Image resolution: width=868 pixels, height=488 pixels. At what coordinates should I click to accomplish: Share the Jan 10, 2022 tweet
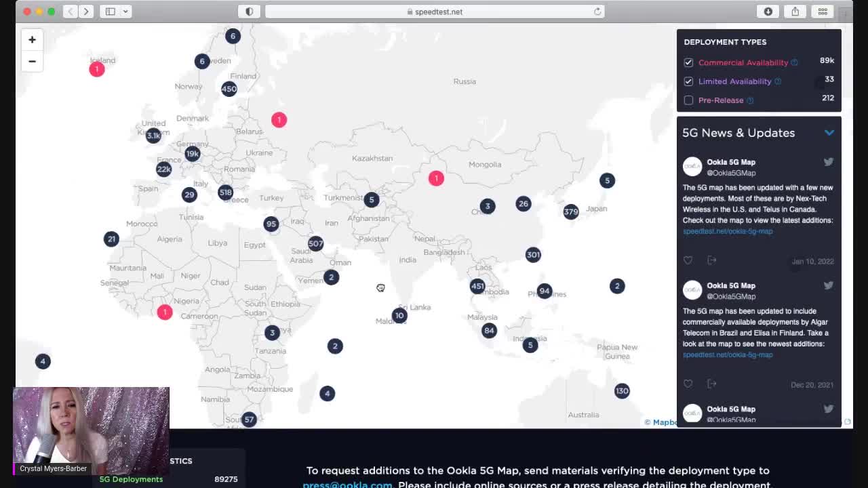pyautogui.click(x=711, y=260)
